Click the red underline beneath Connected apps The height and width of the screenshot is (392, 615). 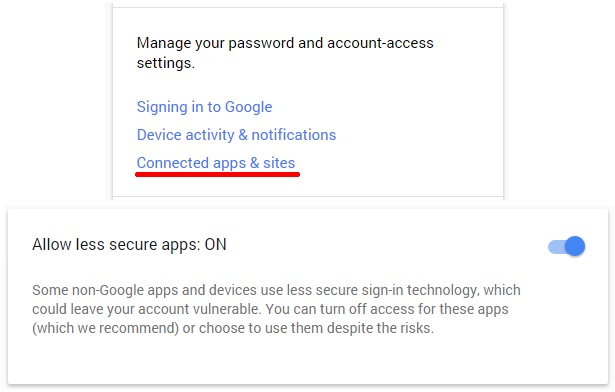tap(218, 174)
